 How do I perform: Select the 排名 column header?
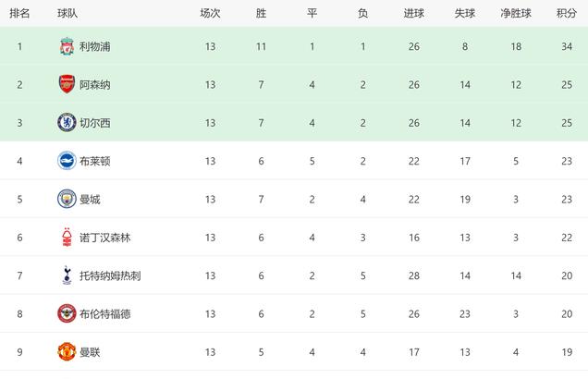tap(19, 14)
